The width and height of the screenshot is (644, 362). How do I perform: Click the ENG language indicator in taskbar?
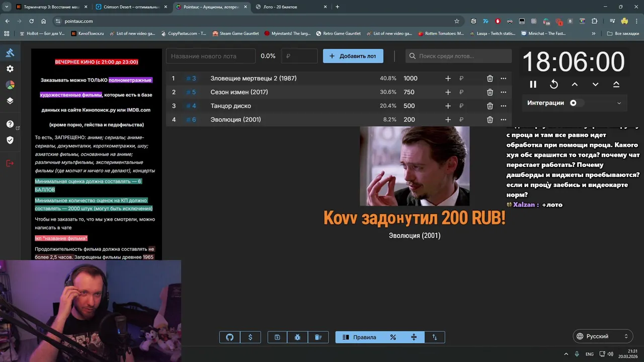(590, 354)
